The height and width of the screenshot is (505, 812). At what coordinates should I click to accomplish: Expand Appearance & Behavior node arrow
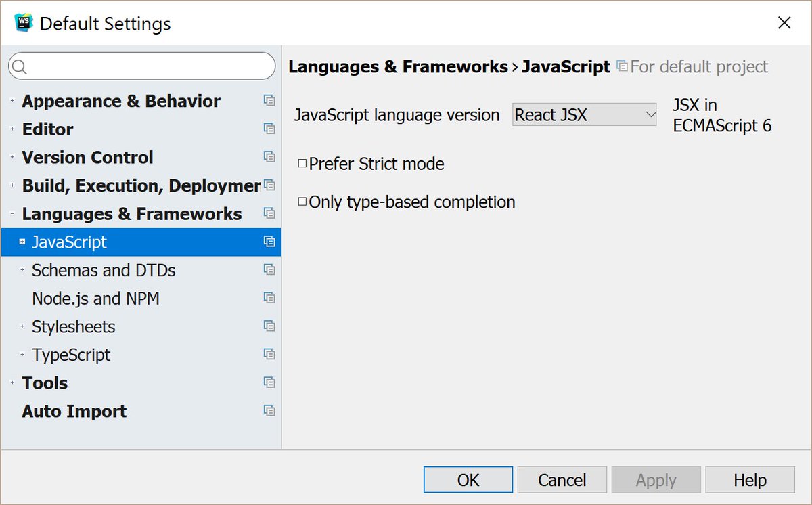pos(12,101)
